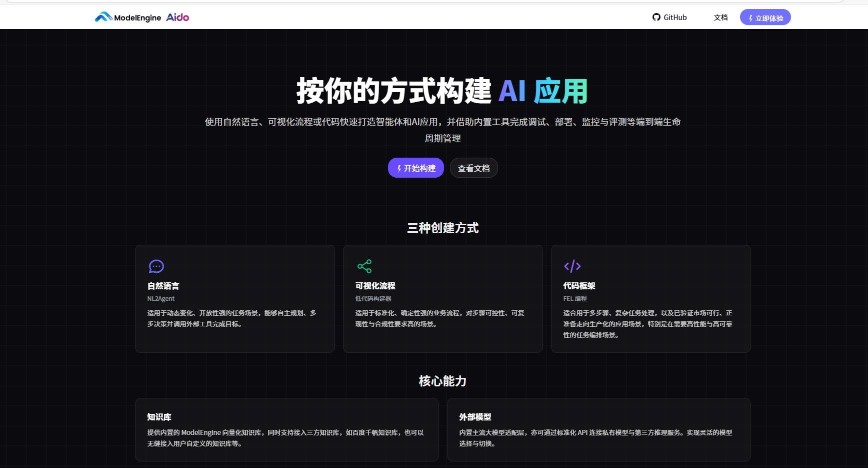This screenshot has height=468, width=868.
Task: Click the GitHub octocat icon
Action: pyautogui.click(x=656, y=17)
